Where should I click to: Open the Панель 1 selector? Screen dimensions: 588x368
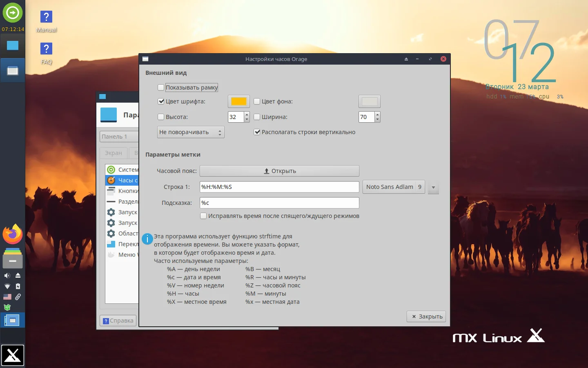[119, 136]
